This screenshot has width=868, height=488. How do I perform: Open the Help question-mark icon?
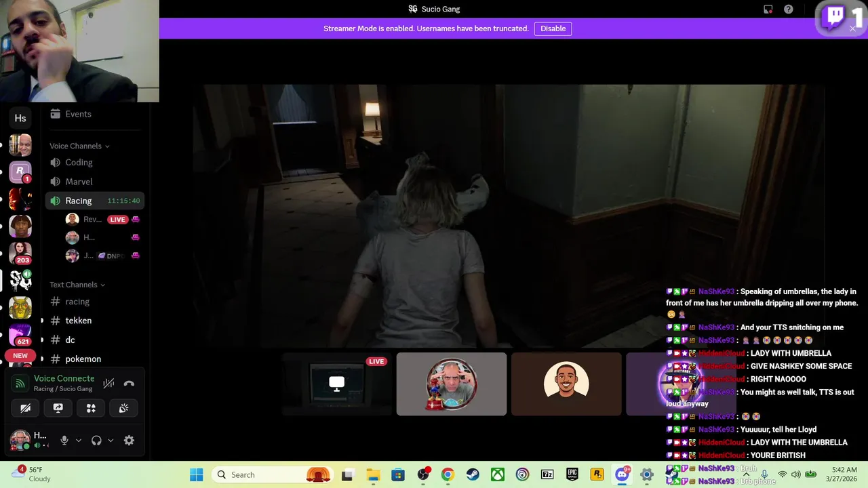(x=789, y=9)
